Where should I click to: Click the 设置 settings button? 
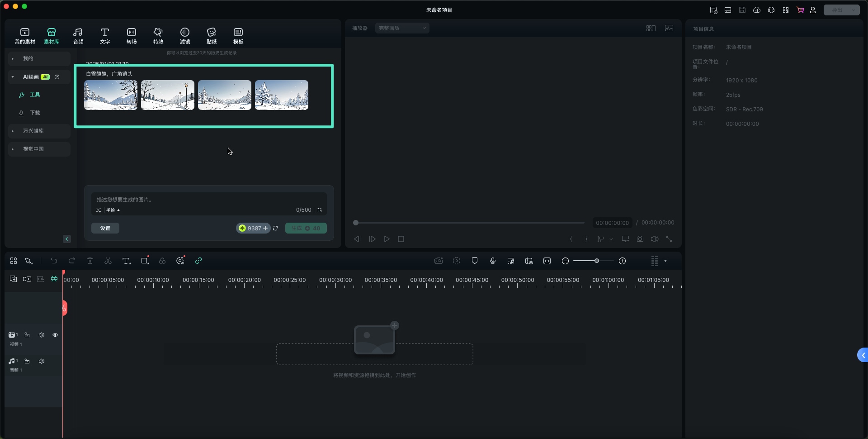click(x=105, y=229)
